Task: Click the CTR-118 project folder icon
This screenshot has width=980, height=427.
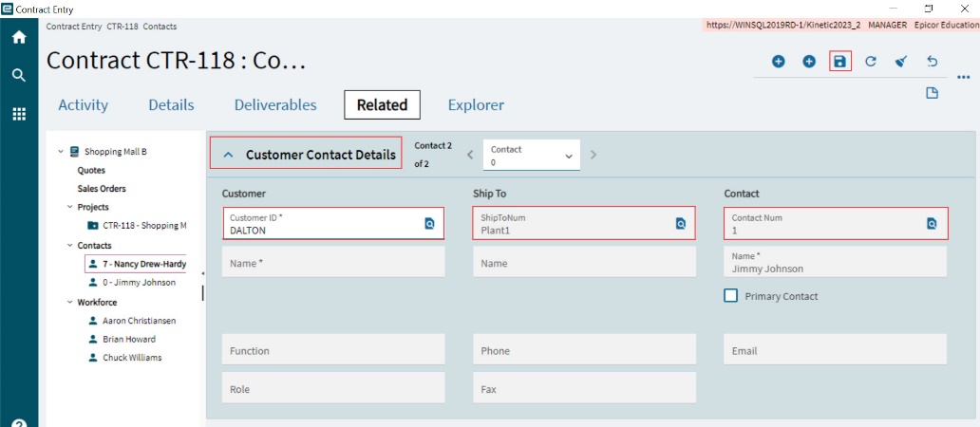Action: click(92, 226)
